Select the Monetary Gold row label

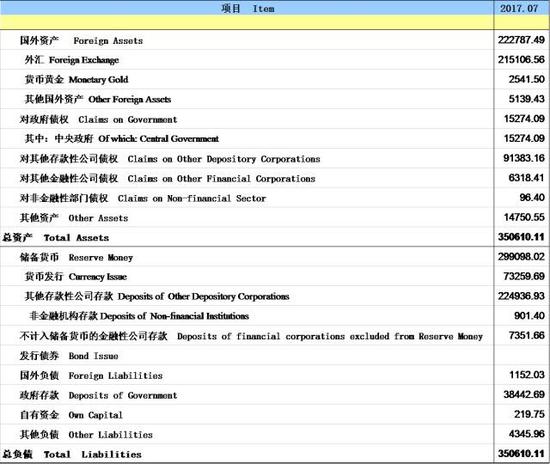click(76, 80)
